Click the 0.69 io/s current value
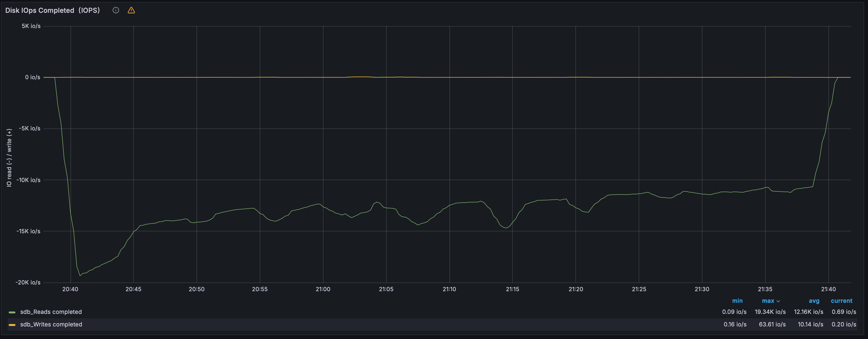Image resolution: width=868 pixels, height=339 pixels. (844, 312)
